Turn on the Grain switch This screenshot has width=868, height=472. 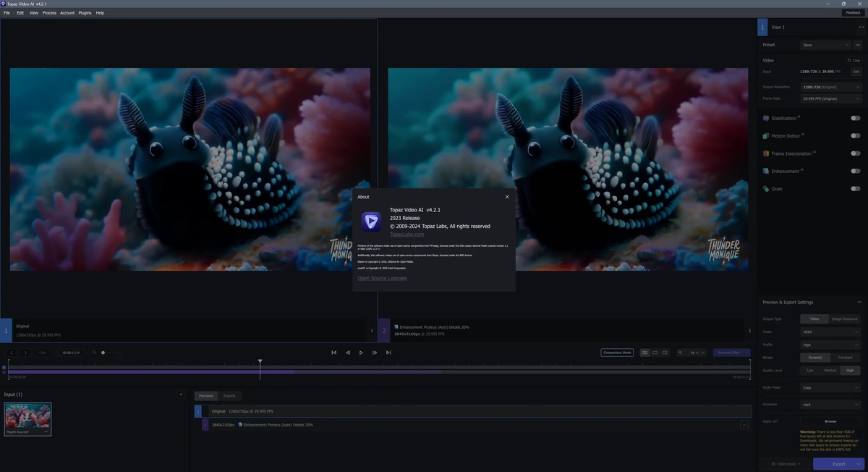(856, 189)
